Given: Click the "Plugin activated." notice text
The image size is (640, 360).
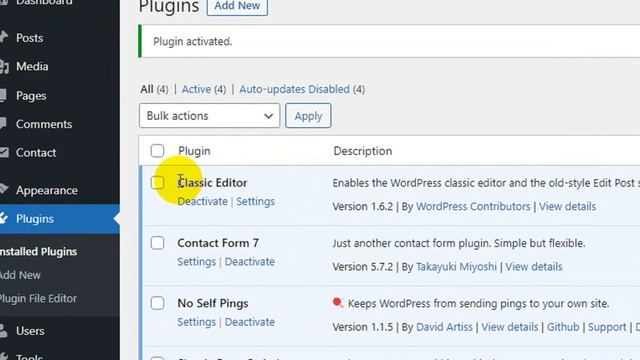Looking at the screenshot, I should (x=192, y=42).
